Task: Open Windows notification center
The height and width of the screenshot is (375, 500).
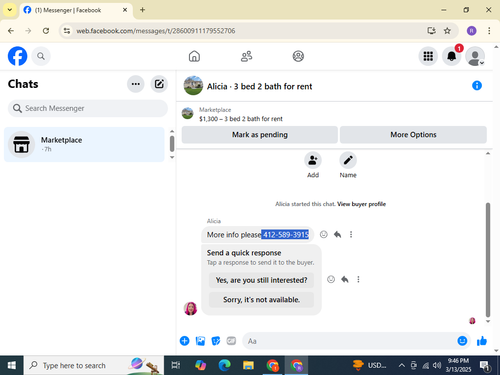Action: point(485,366)
